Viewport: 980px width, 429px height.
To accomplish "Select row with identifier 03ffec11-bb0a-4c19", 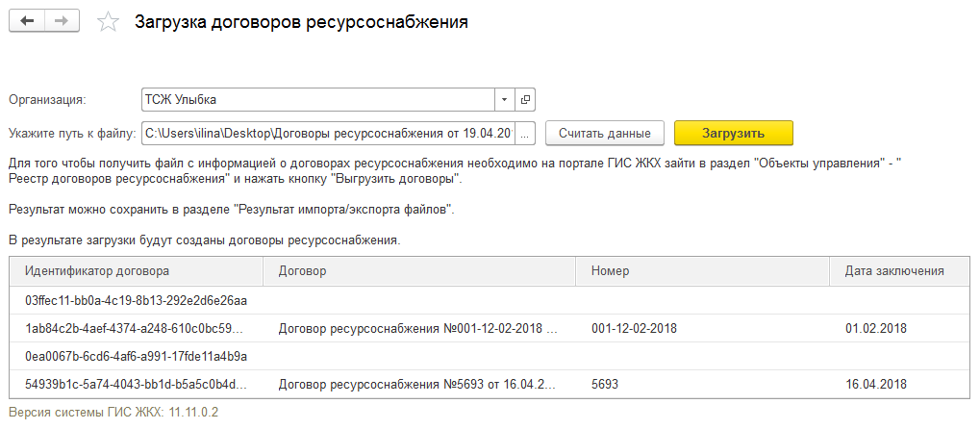I will point(490,301).
